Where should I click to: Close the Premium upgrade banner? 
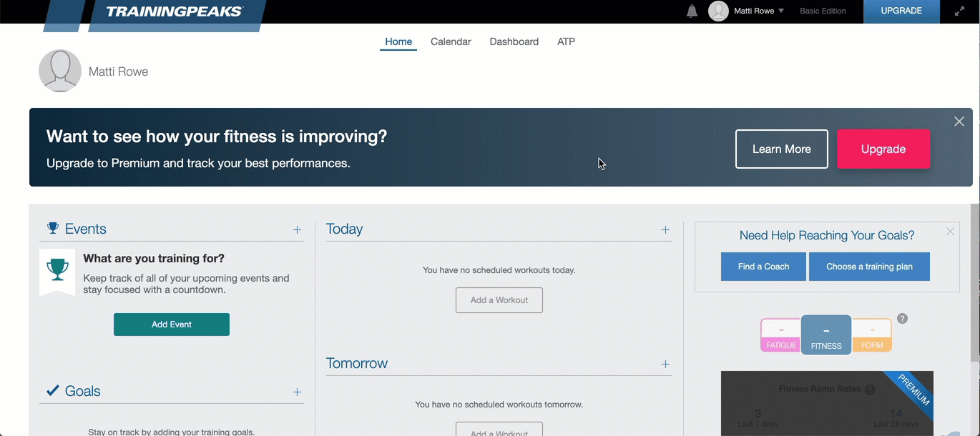pyautogui.click(x=959, y=122)
